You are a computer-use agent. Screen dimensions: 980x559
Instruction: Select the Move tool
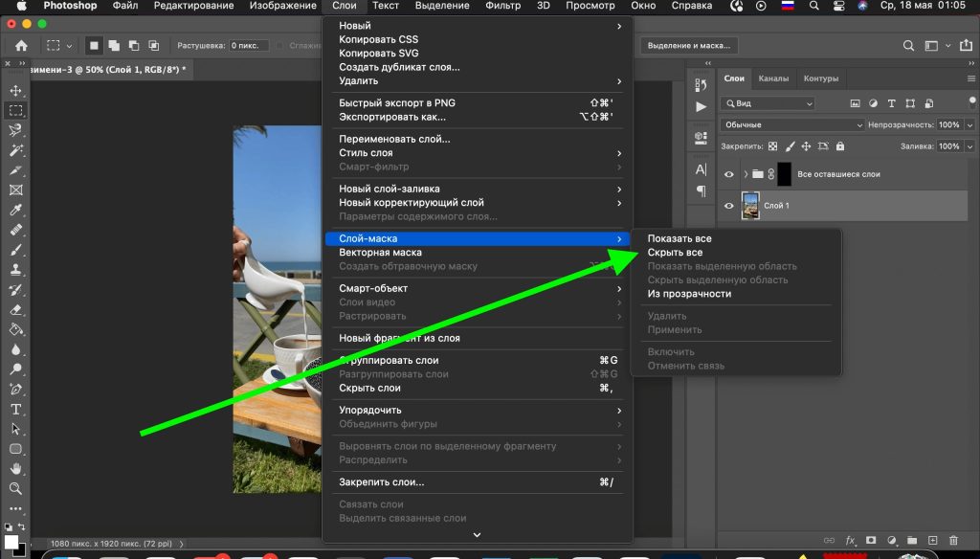pyautogui.click(x=15, y=91)
